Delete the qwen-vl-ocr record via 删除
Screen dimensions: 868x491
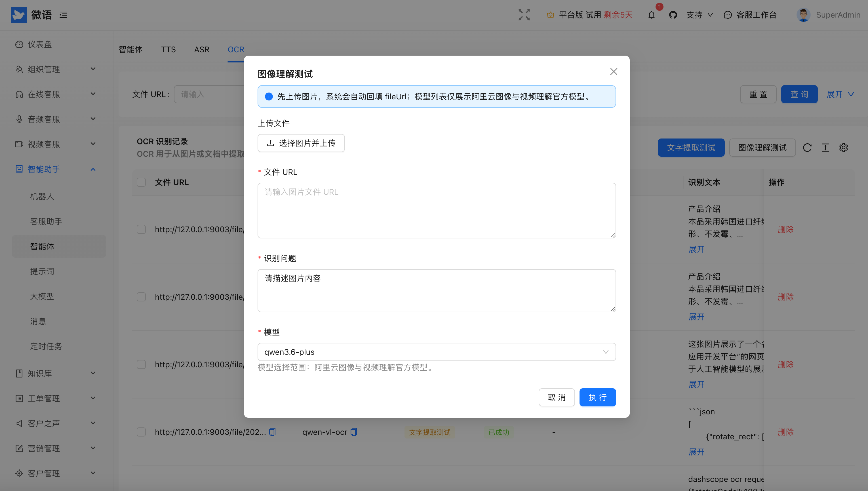coord(785,432)
